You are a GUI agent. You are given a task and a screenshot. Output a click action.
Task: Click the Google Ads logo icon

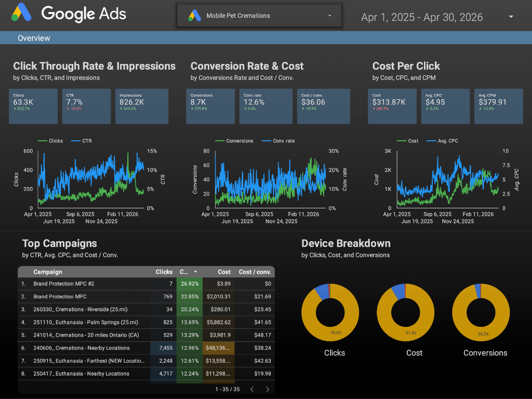(21, 12)
